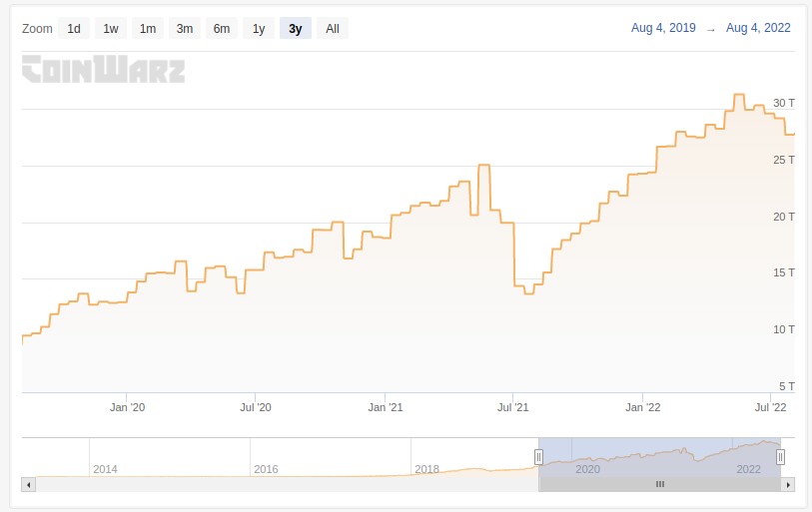Click the 2022 label in navigator selection

749,469
